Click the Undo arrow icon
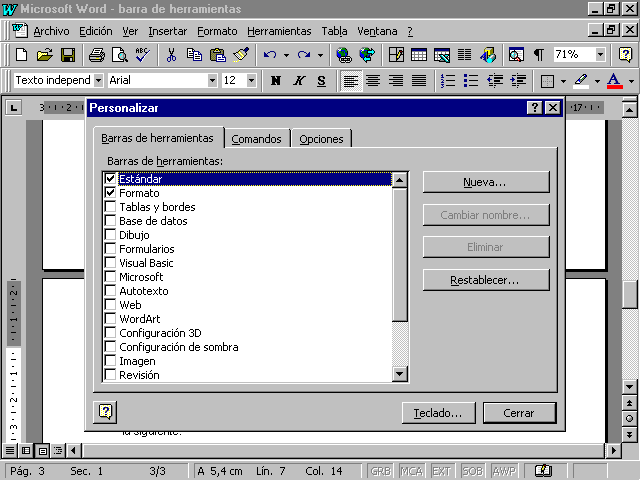 coord(270,54)
